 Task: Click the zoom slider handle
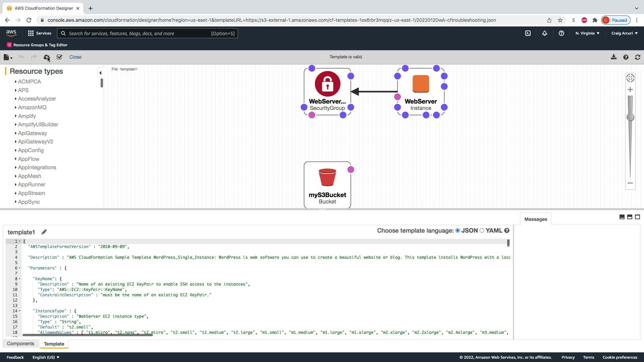point(630,117)
